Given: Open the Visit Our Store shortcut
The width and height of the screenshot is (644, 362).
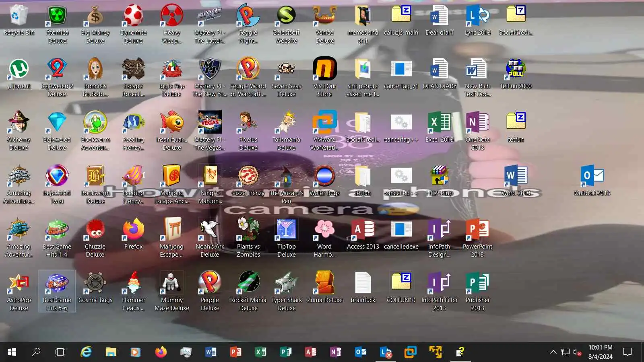Looking at the screenshot, I should coord(325,78).
